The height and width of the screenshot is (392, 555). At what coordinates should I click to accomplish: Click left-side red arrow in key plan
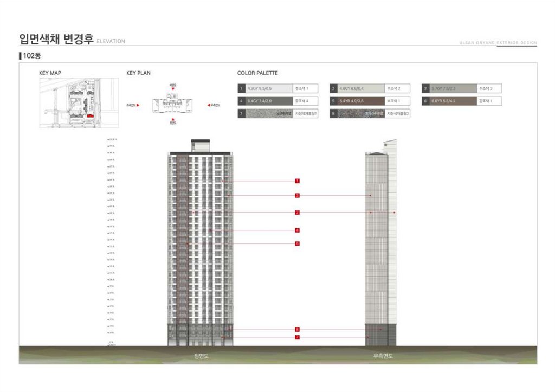[138, 105]
